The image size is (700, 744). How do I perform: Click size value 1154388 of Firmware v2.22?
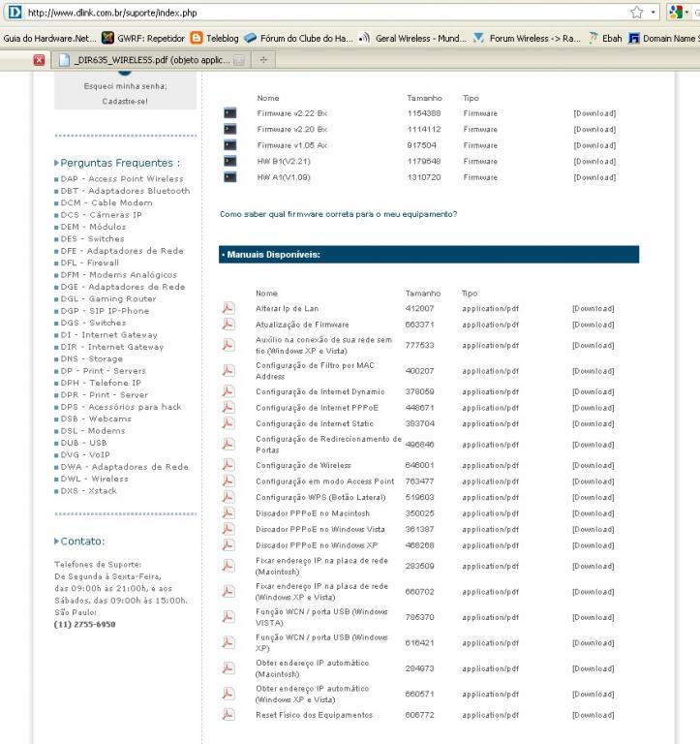tap(424, 113)
